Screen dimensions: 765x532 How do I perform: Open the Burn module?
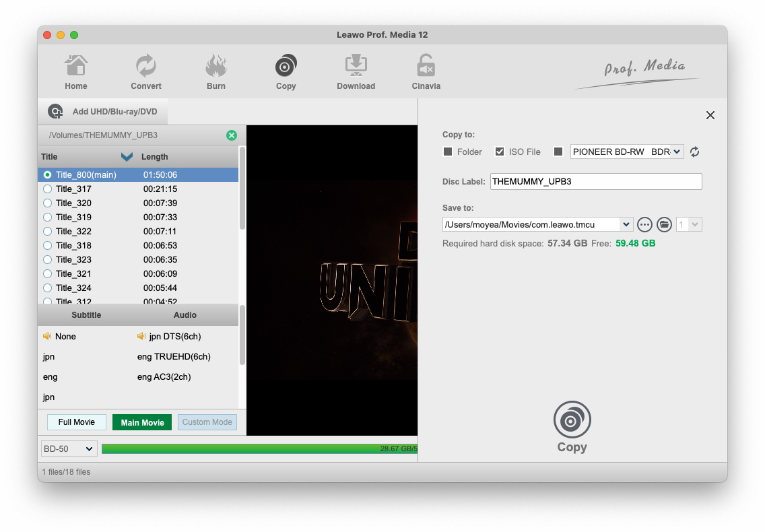click(x=216, y=72)
